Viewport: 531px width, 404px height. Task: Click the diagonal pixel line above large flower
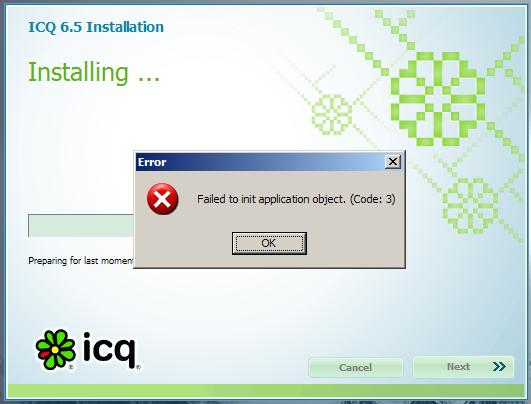tap(354, 41)
